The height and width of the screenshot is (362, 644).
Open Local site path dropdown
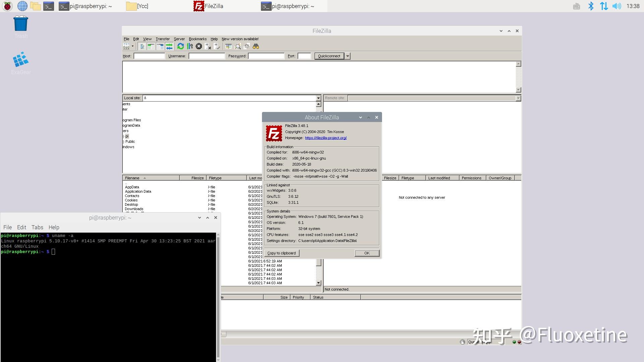click(318, 98)
